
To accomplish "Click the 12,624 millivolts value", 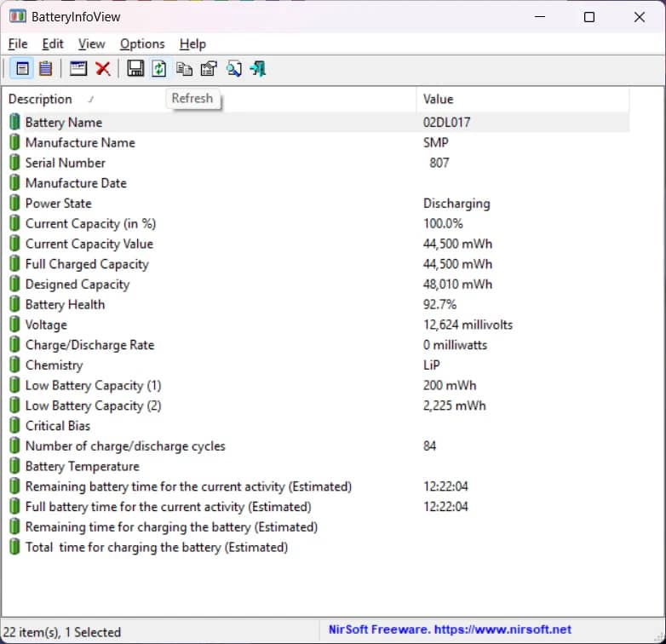I will pos(468,325).
